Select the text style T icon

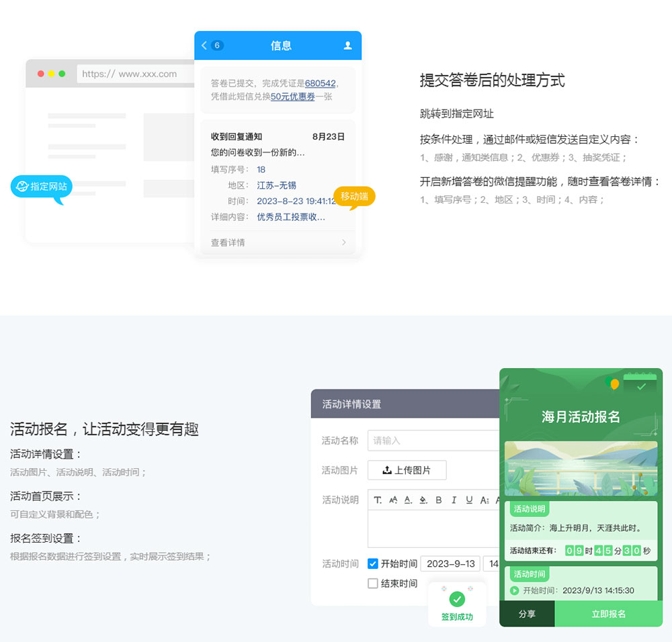tap(378, 500)
